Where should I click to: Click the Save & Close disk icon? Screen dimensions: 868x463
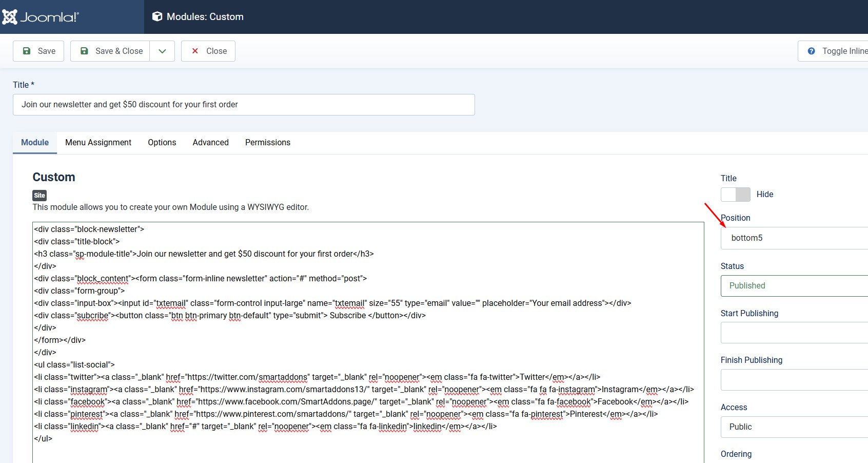(85, 51)
